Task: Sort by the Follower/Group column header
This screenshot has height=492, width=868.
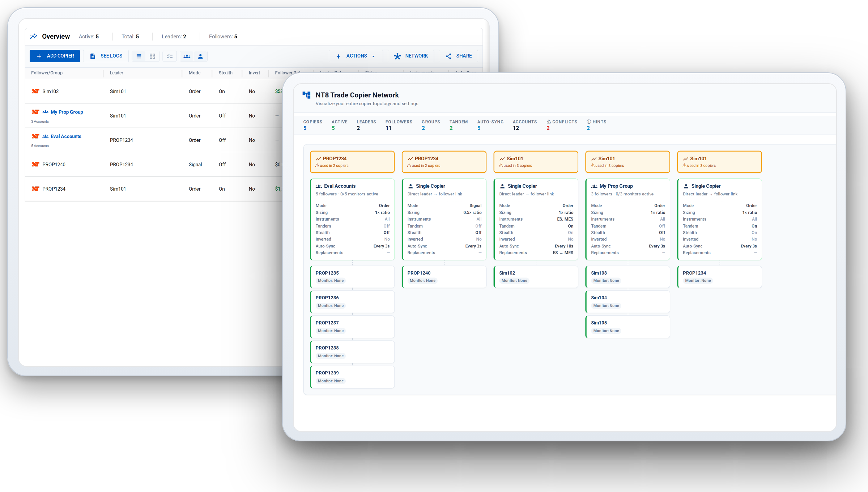Action: click(x=47, y=73)
